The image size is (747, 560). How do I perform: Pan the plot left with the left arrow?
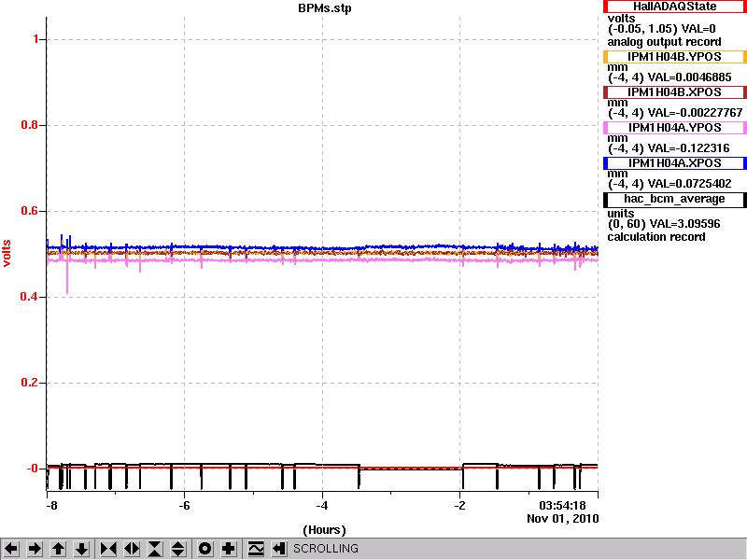click(x=11, y=549)
